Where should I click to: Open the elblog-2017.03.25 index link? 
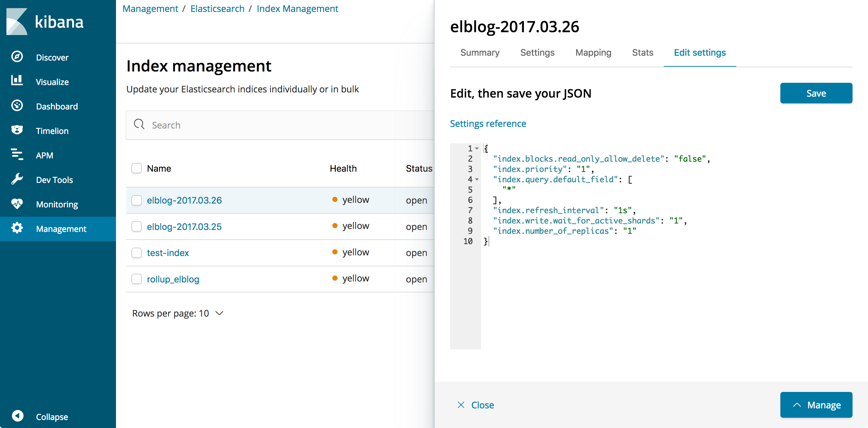tap(184, 226)
